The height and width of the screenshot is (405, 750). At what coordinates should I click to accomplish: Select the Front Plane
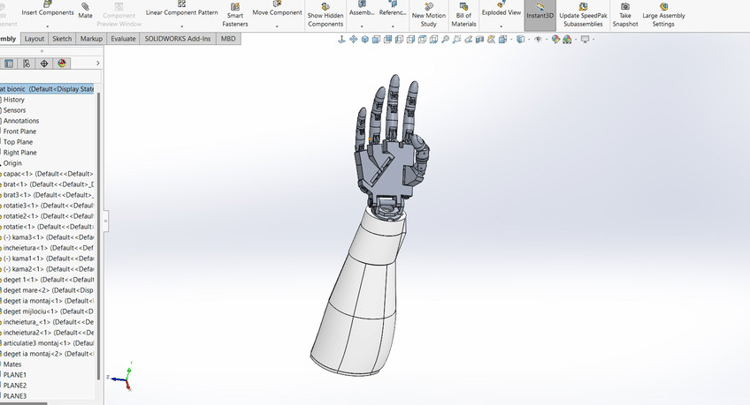[x=19, y=131]
